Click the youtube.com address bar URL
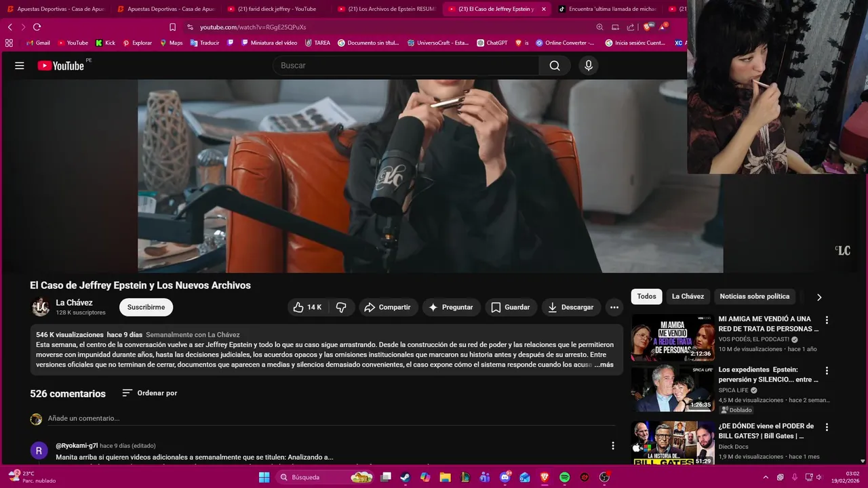 click(x=253, y=27)
